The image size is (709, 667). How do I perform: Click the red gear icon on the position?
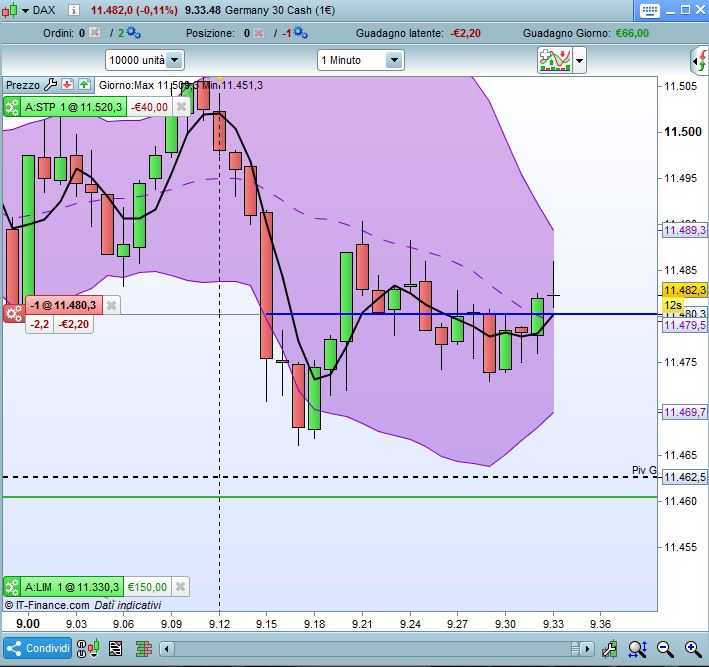click(14, 313)
